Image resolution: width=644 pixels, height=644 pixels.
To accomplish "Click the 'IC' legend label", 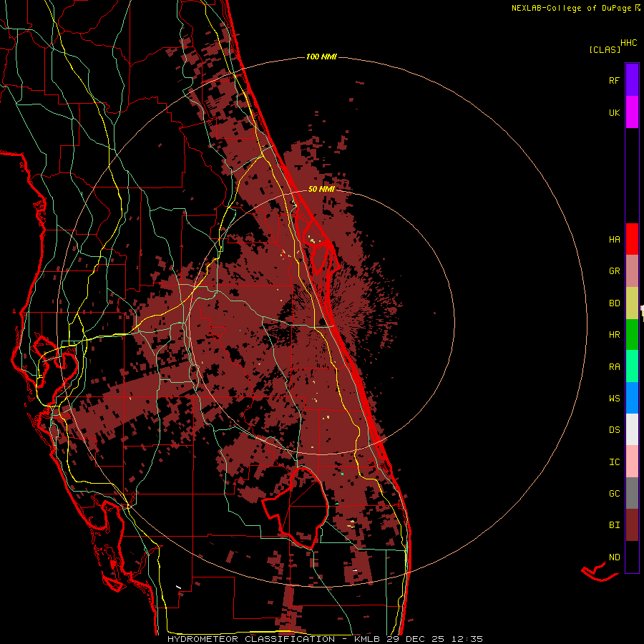I will pos(615,462).
